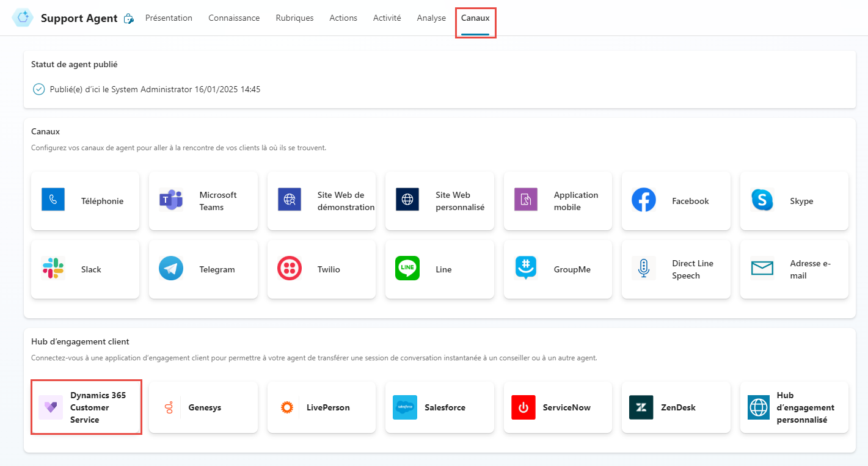Choose the Site Web de démonstration label
The height and width of the screenshot is (466, 868).
click(346, 201)
